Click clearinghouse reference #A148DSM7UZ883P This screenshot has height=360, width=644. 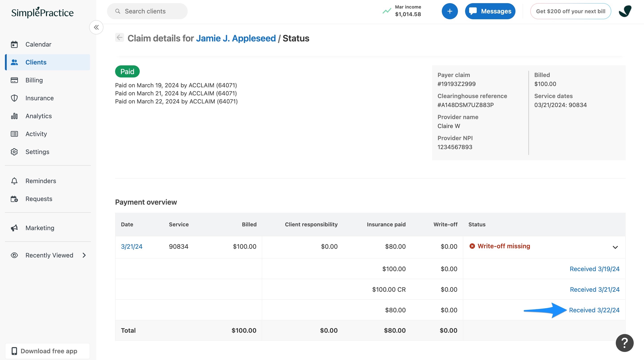tap(466, 105)
